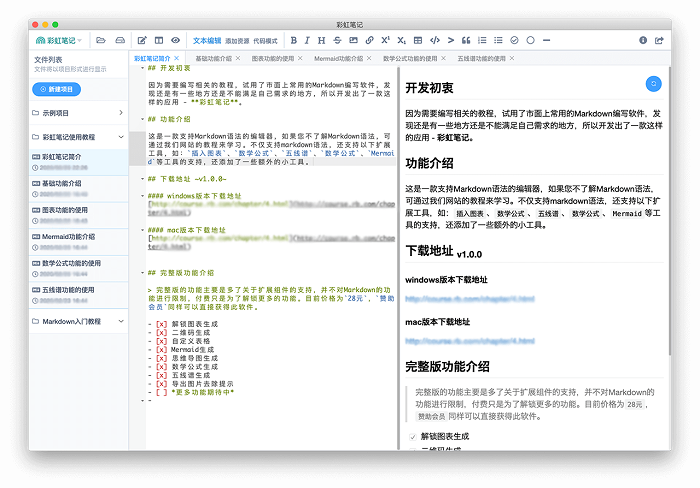Select the 五线谱功能的使用 tab
The width and height of the screenshot is (700, 488).
[x=481, y=58]
